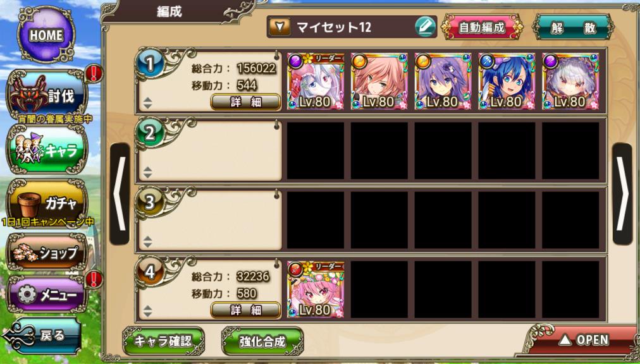Viewport: 640px width, 364px height.
Task: Select the squad 1 leader character portrait
Action: click(x=316, y=82)
